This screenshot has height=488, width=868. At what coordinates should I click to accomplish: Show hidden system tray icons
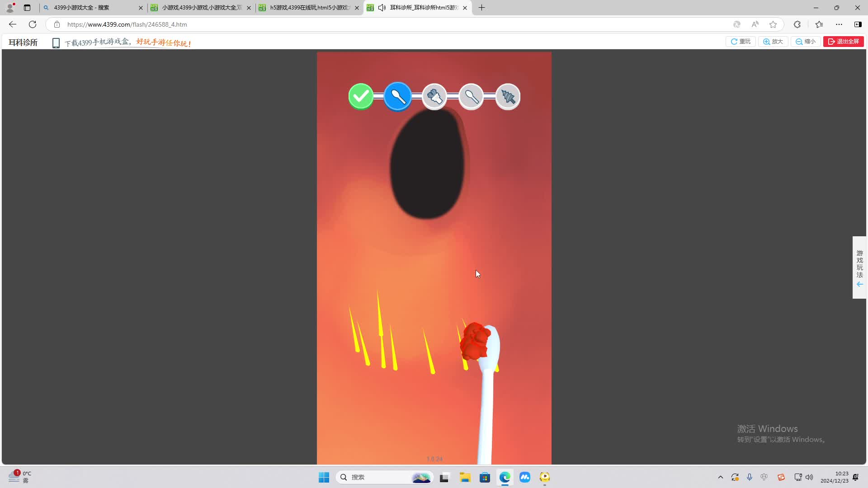coord(720,477)
